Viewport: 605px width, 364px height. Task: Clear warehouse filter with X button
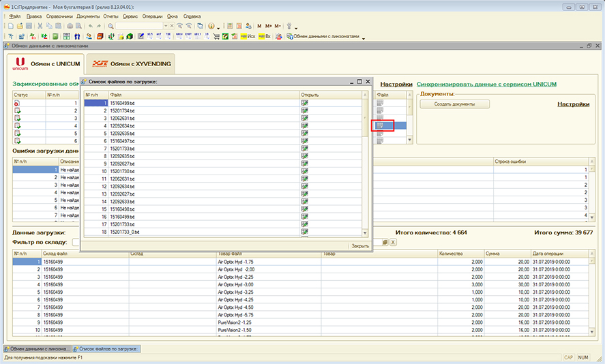point(394,242)
